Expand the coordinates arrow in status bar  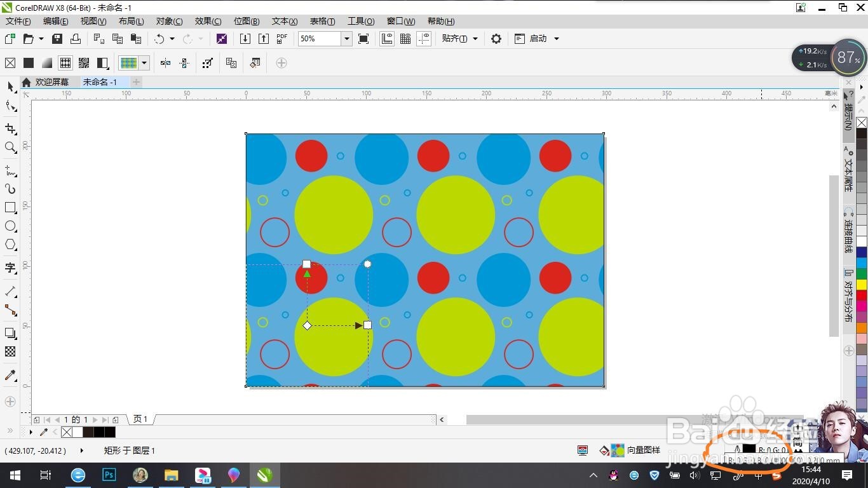(81, 451)
